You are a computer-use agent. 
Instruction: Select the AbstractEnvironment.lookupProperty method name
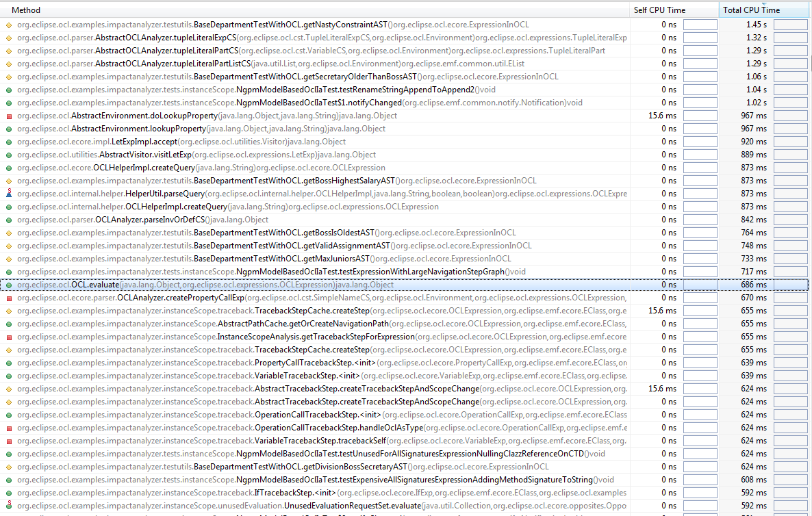pyautogui.click(x=139, y=129)
